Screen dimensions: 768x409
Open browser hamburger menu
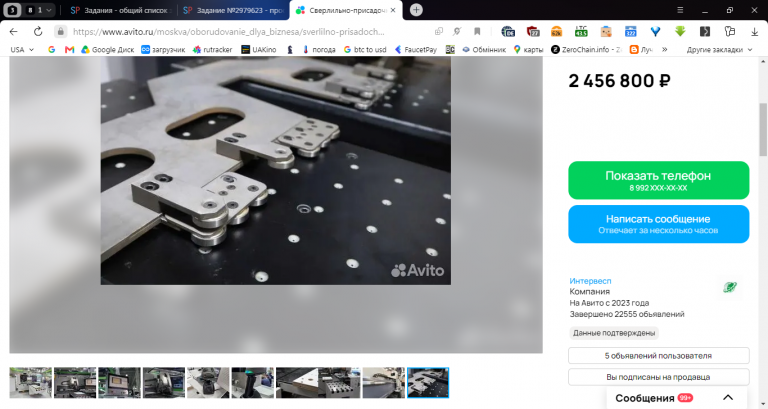click(x=680, y=10)
